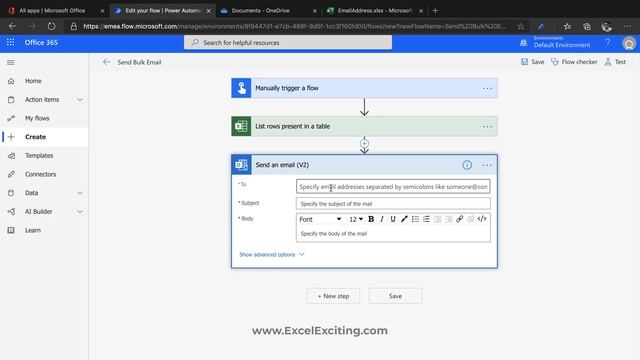Run the Flow checker

coord(574,62)
